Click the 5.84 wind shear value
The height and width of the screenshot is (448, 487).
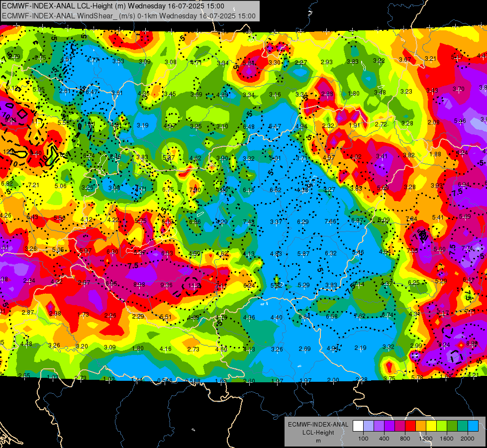[248, 63]
